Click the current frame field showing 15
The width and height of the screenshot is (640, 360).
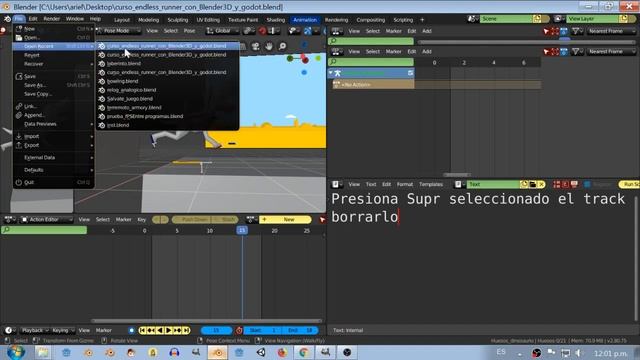pyautogui.click(x=216, y=330)
